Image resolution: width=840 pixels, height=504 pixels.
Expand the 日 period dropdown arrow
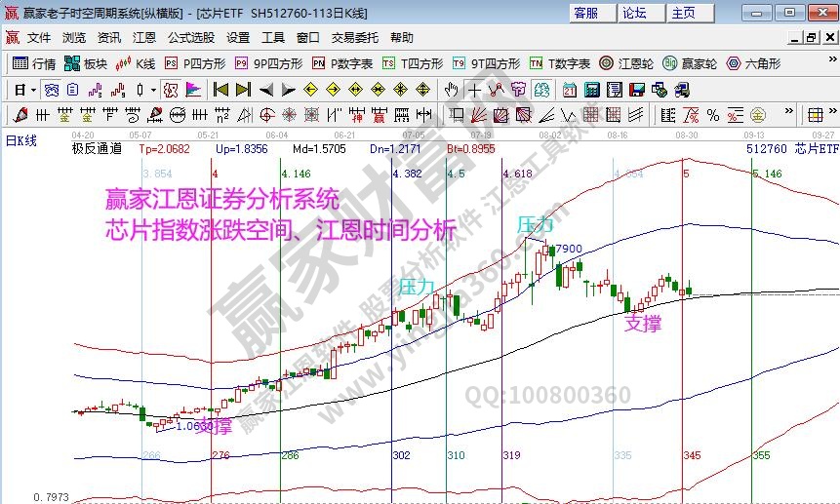(33, 90)
